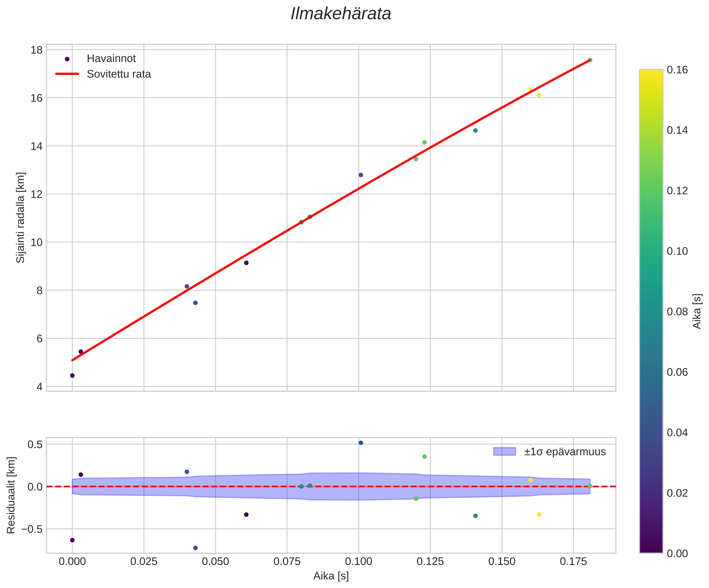The image size is (709, 588).
Task: Click the 0.100 x-axis tick label
Action: point(358,561)
